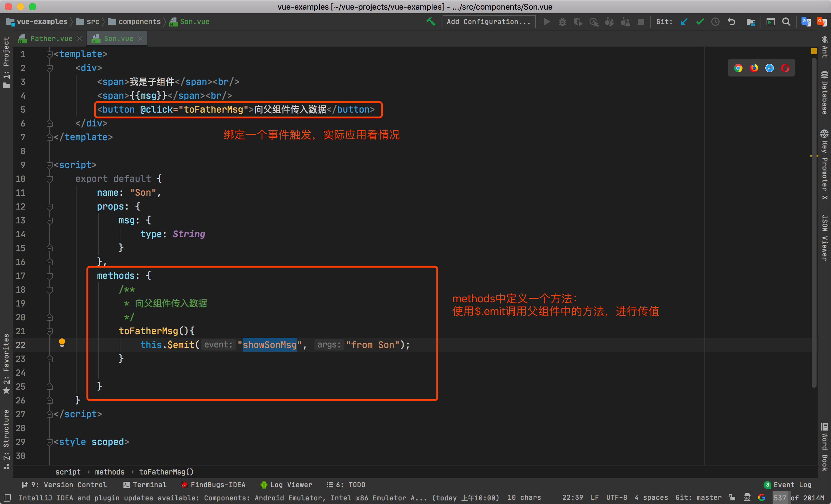Click the Search Everywhere magnifier icon
This screenshot has width=831, height=504.
point(786,22)
